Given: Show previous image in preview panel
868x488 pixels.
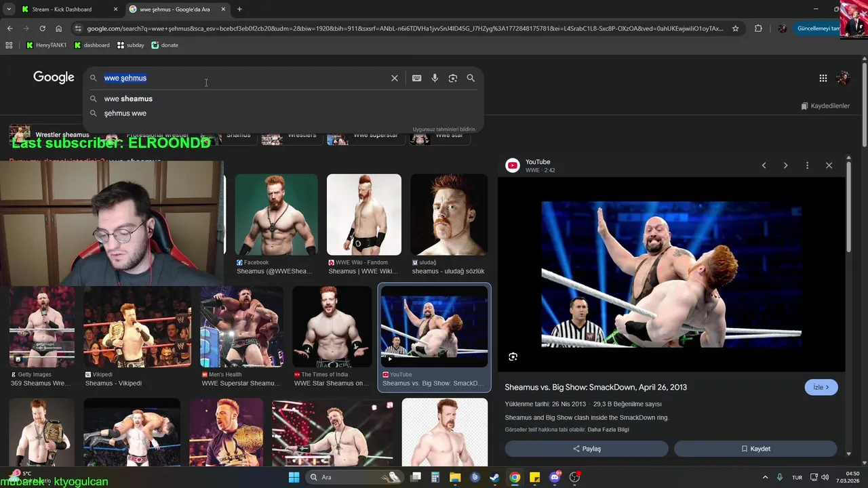Looking at the screenshot, I should click(x=764, y=165).
